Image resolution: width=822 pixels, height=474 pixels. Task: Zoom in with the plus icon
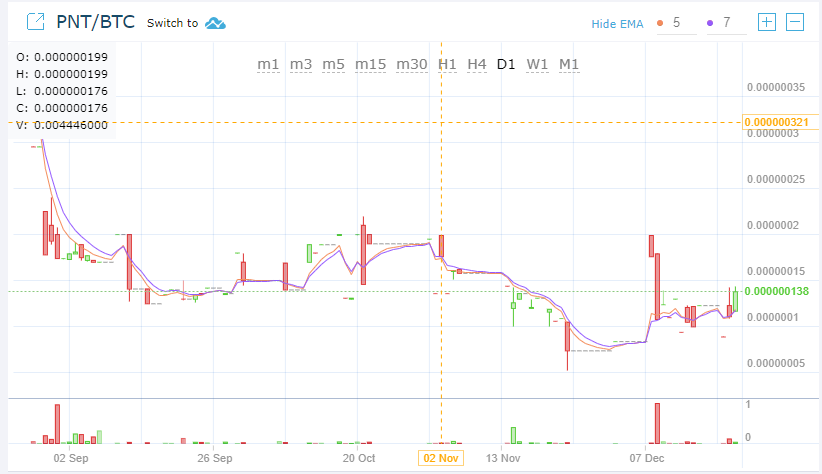coord(767,22)
